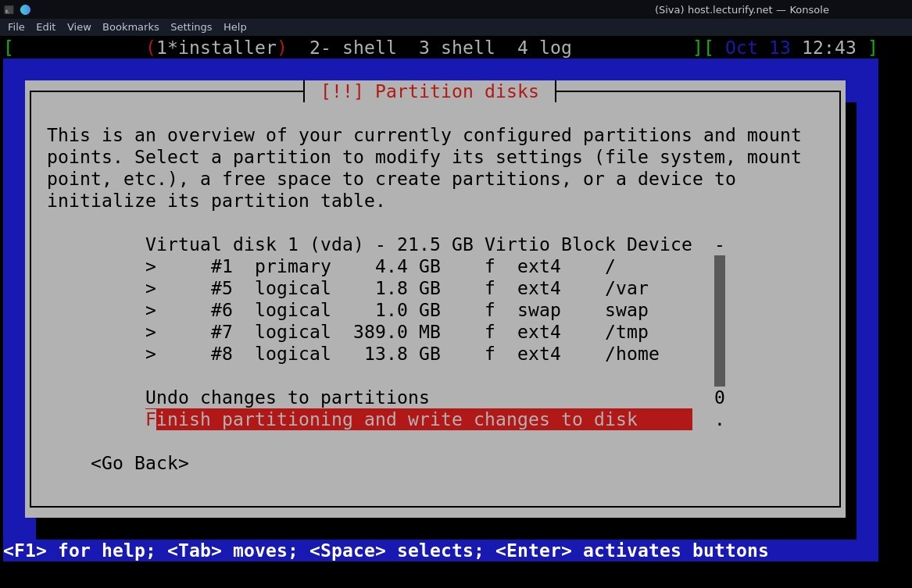Viewport: 912px width, 588px height.
Task: Click the > marker of partition #1 row
Action: (151, 267)
